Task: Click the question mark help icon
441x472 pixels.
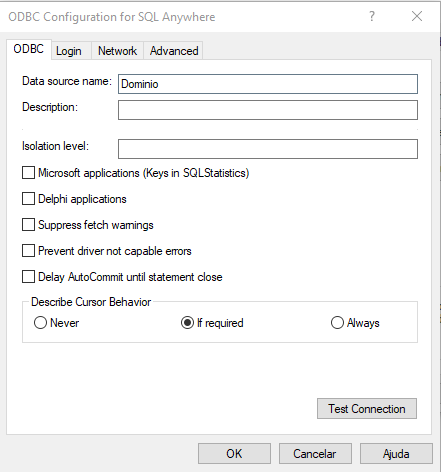Action: point(372,16)
